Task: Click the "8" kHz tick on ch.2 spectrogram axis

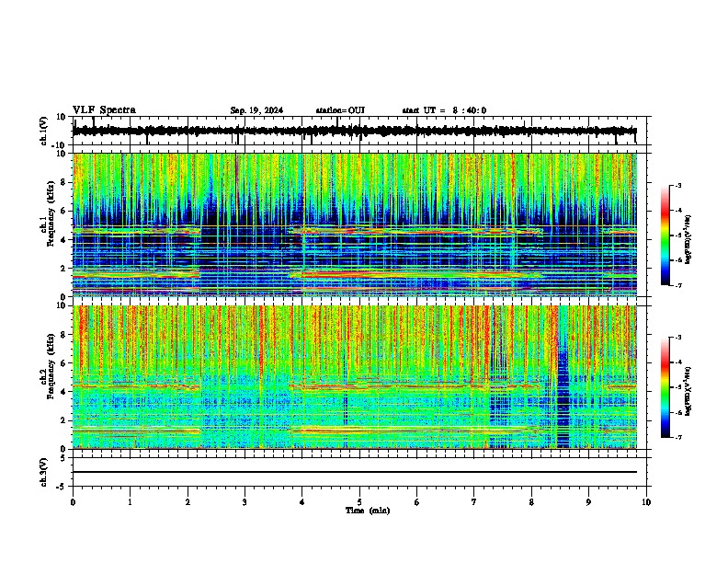Action: coord(64,335)
